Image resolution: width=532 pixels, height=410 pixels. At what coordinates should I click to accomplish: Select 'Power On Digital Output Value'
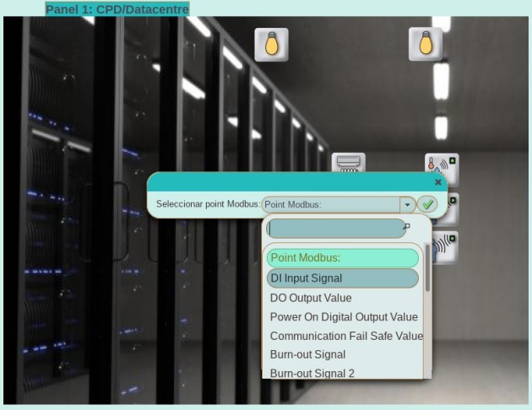pos(344,317)
